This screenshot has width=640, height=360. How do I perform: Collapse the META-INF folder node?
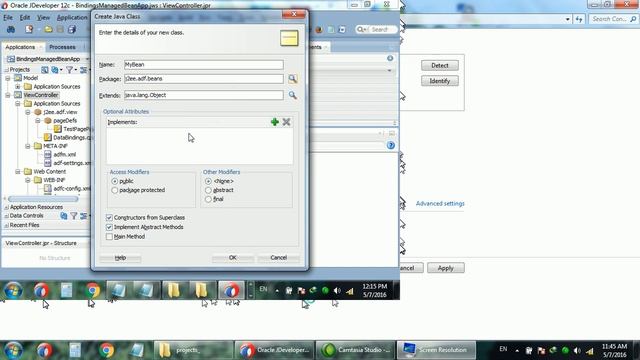[28, 146]
